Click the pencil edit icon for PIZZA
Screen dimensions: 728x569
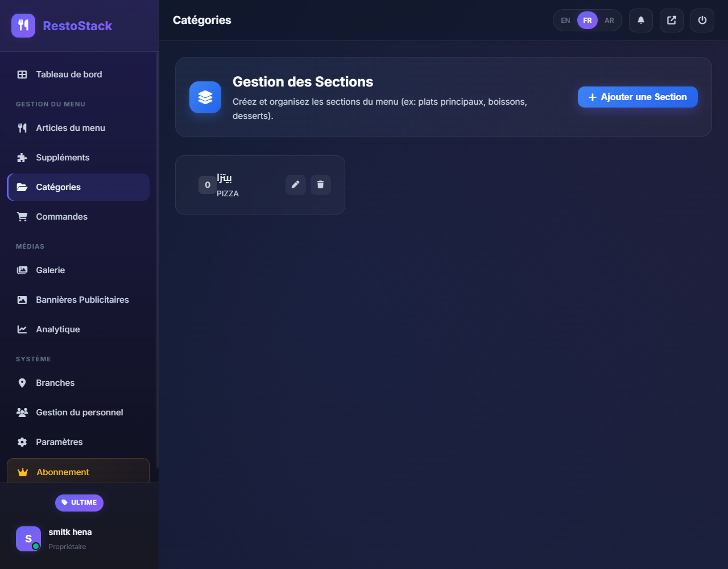[x=295, y=185]
